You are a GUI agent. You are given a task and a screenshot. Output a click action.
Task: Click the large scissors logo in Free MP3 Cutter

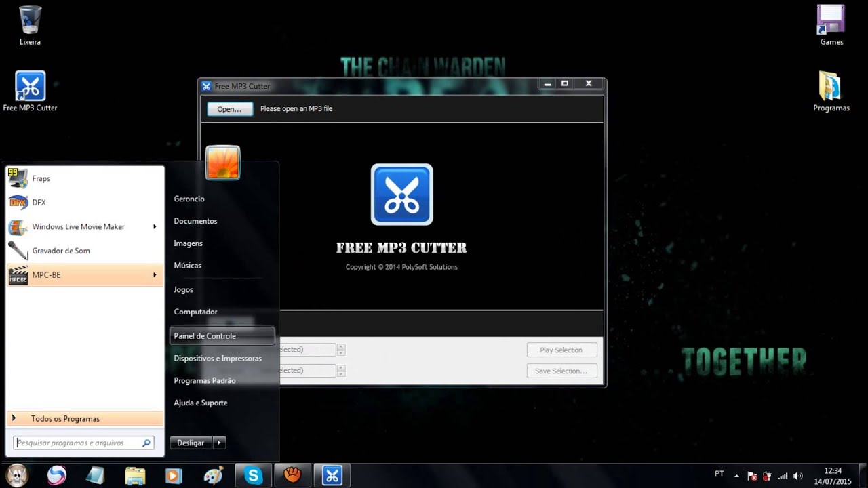click(x=401, y=195)
